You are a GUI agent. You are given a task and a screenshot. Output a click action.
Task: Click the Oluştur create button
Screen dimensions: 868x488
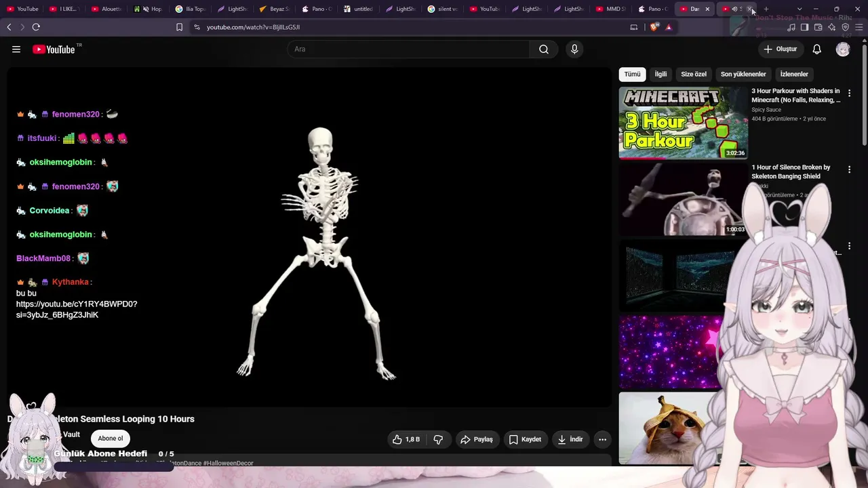pyautogui.click(x=781, y=49)
